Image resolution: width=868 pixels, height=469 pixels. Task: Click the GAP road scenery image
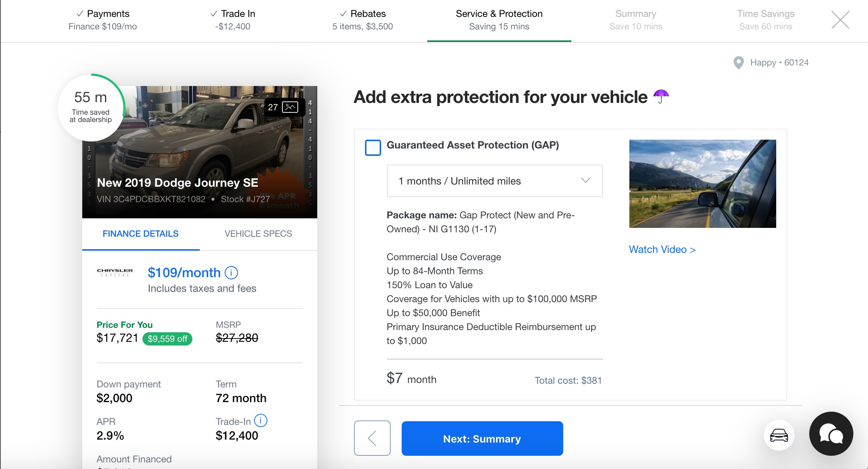click(x=702, y=183)
